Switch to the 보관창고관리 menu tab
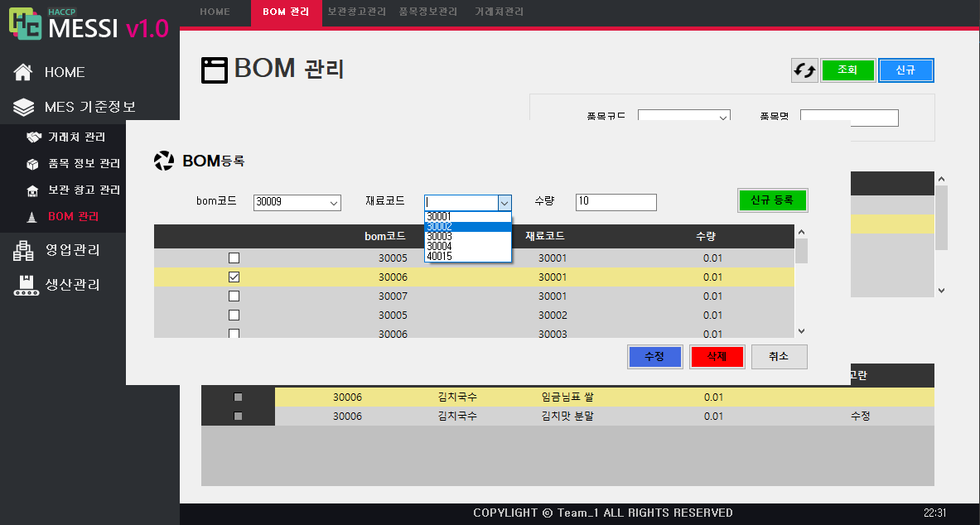The width and height of the screenshot is (980, 525). click(x=357, y=12)
